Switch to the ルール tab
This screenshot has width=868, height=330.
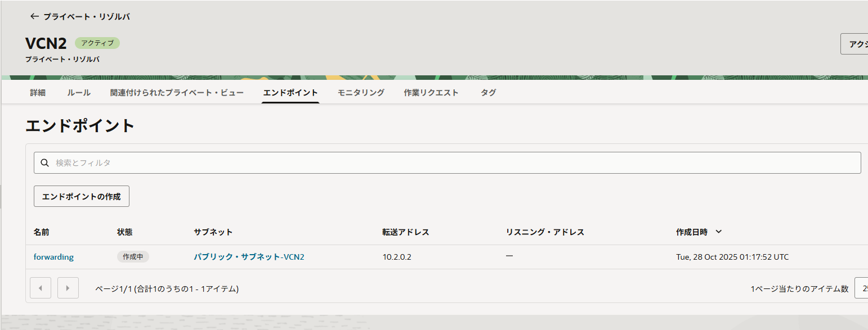79,93
